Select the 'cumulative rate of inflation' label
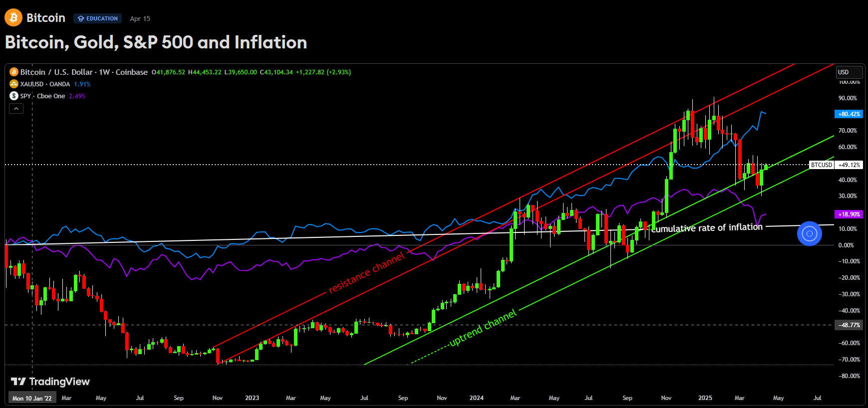Viewport: 868px width, 408px height. (x=707, y=228)
